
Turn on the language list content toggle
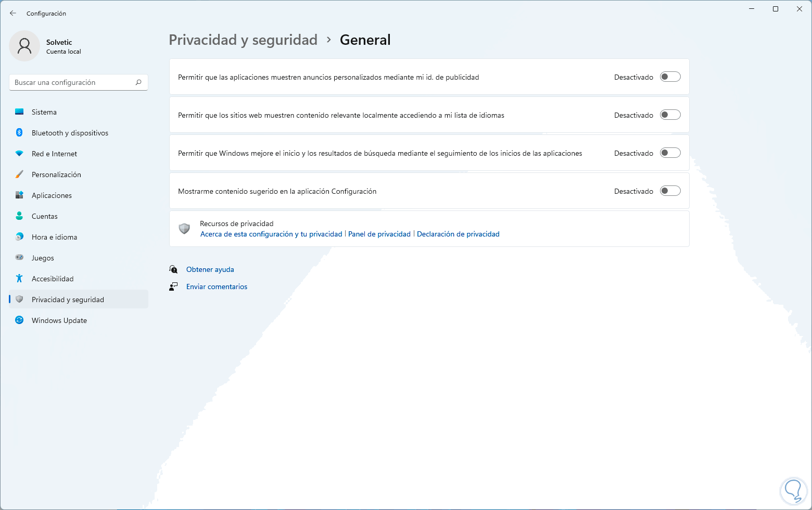point(670,115)
